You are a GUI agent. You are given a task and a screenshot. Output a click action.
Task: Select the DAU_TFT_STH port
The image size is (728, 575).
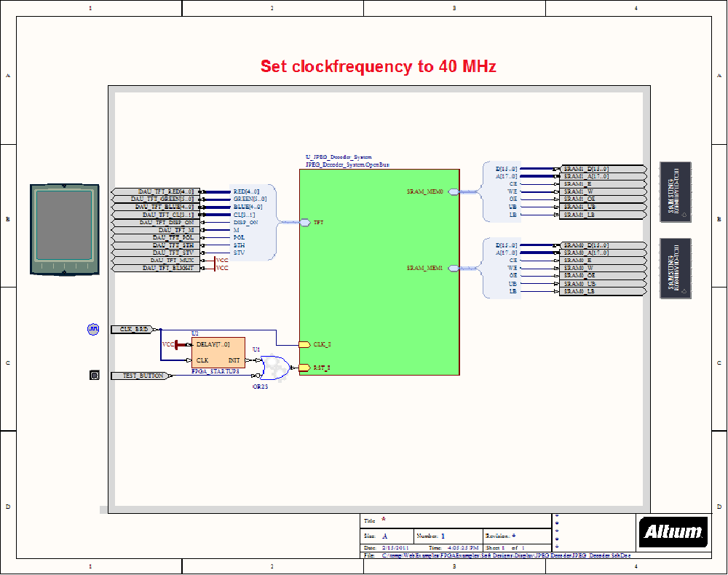(x=156, y=245)
